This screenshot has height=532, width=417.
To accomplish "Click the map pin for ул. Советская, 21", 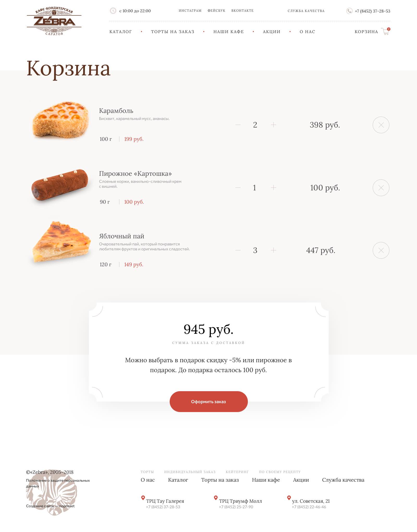I will click(x=289, y=498).
